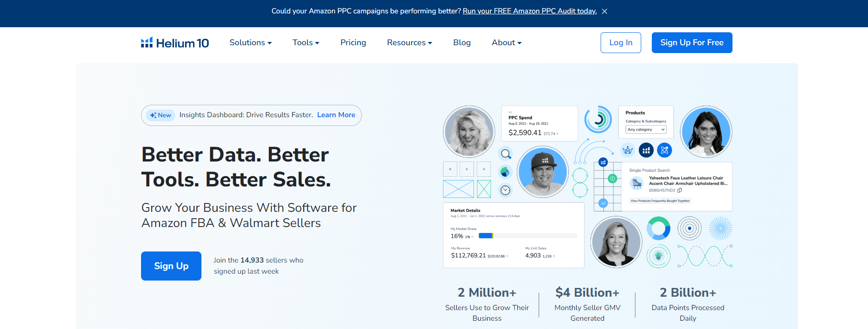Dismiss the Amazon PPC audit banner
The image size is (868, 329).
click(604, 11)
